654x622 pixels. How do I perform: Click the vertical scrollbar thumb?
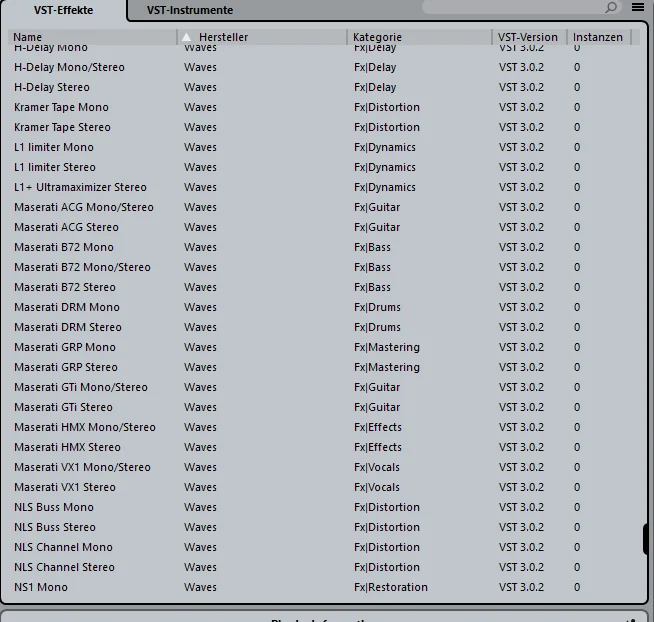[648, 539]
